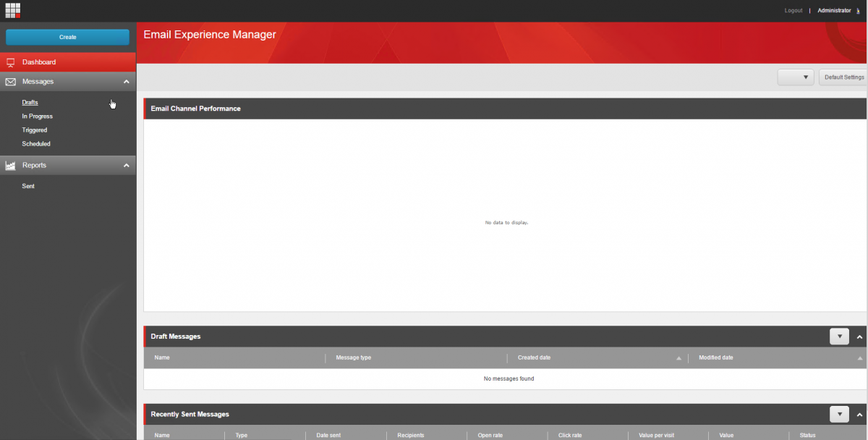Open Draft Messages panel actions dropdown

coord(839,337)
